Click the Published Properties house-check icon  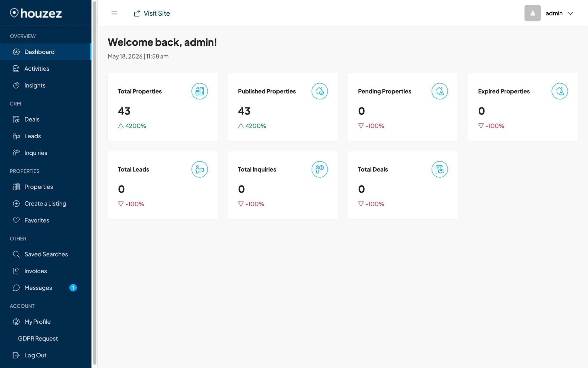[320, 91]
